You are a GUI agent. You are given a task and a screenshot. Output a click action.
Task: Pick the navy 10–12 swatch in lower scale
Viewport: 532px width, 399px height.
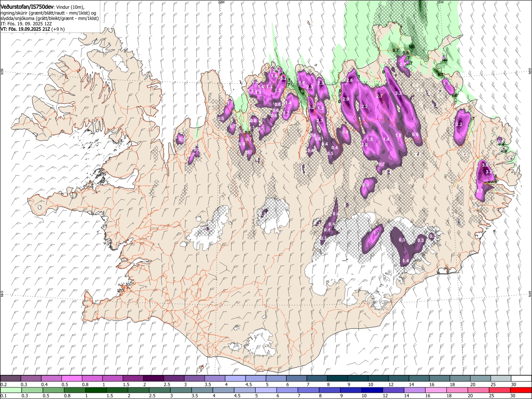(372, 390)
